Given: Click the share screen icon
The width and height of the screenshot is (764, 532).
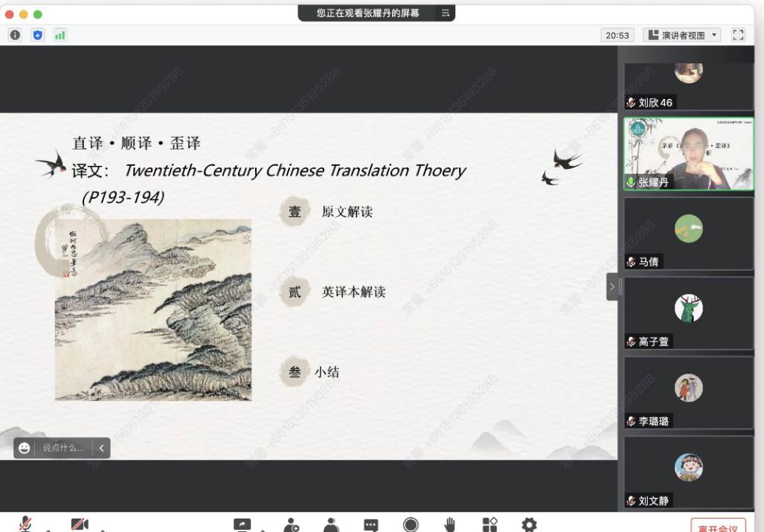Looking at the screenshot, I should point(243,525).
